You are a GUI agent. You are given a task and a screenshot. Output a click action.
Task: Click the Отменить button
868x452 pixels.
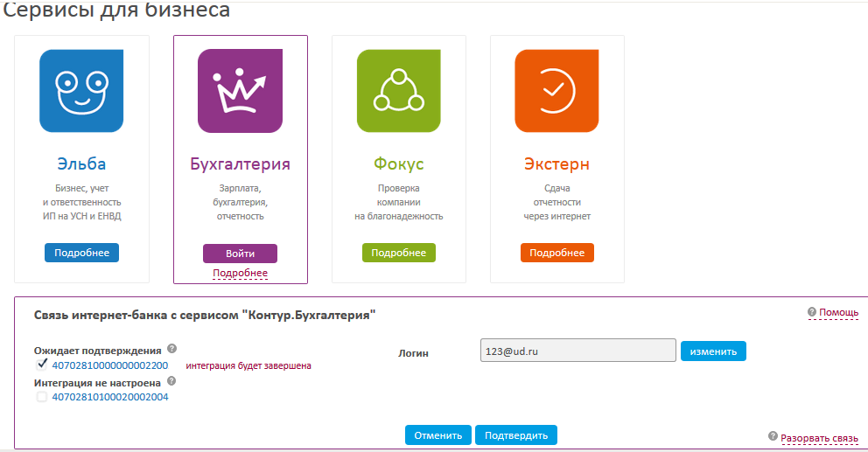tap(437, 435)
